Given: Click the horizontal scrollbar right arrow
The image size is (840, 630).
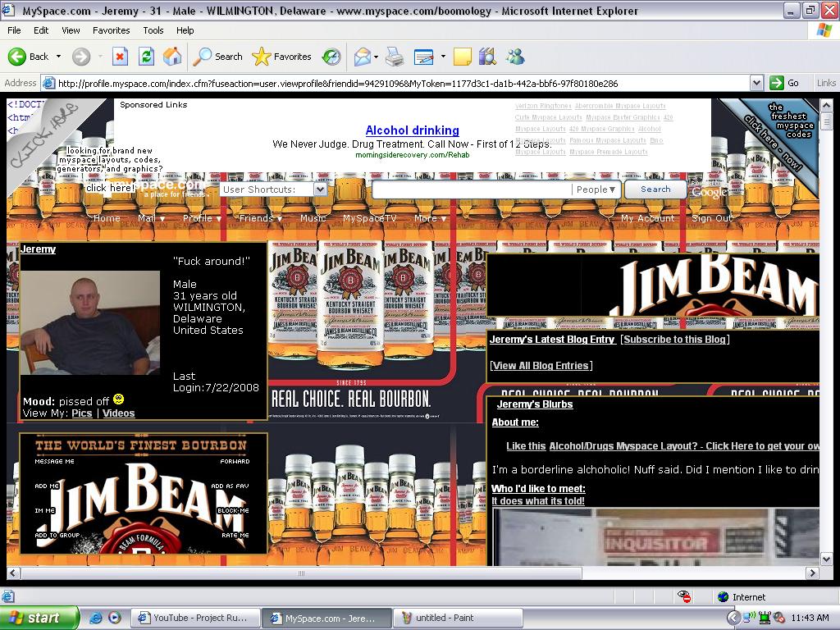Looking at the screenshot, I should (812, 573).
